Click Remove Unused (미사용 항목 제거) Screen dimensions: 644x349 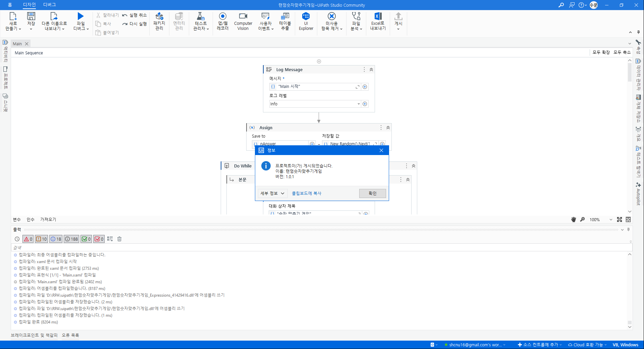tap(332, 21)
